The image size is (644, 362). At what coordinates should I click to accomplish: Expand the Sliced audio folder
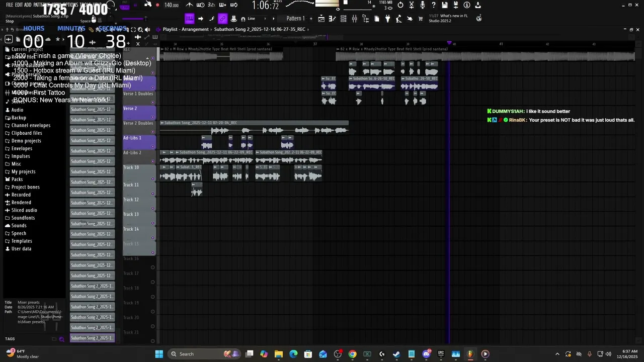(24, 210)
